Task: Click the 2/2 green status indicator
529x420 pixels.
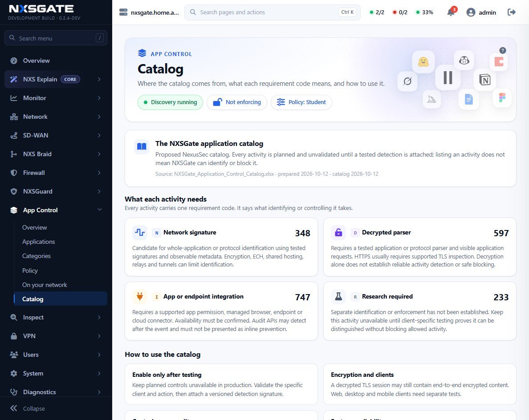Action: coord(377,12)
